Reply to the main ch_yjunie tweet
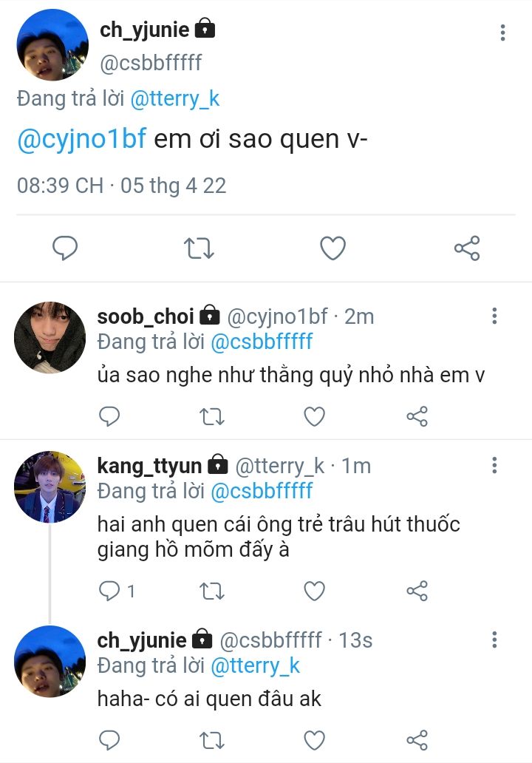 (x=65, y=248)
